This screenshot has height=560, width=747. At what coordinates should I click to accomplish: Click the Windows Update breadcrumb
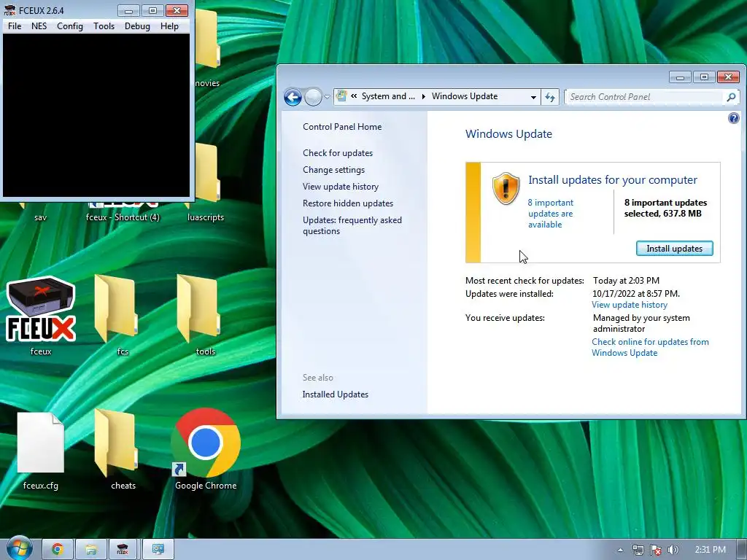[465, 96]
